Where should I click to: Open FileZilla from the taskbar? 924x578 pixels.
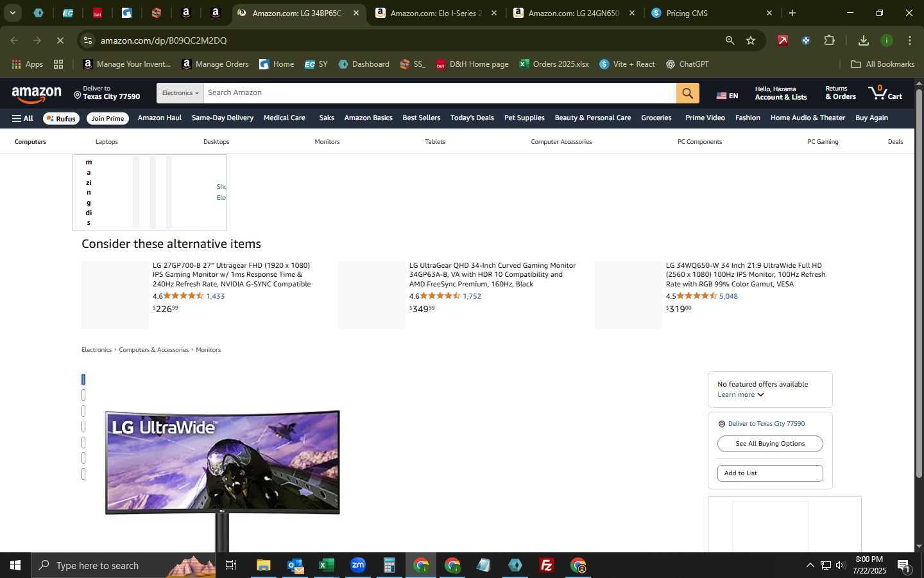[547, 565]
